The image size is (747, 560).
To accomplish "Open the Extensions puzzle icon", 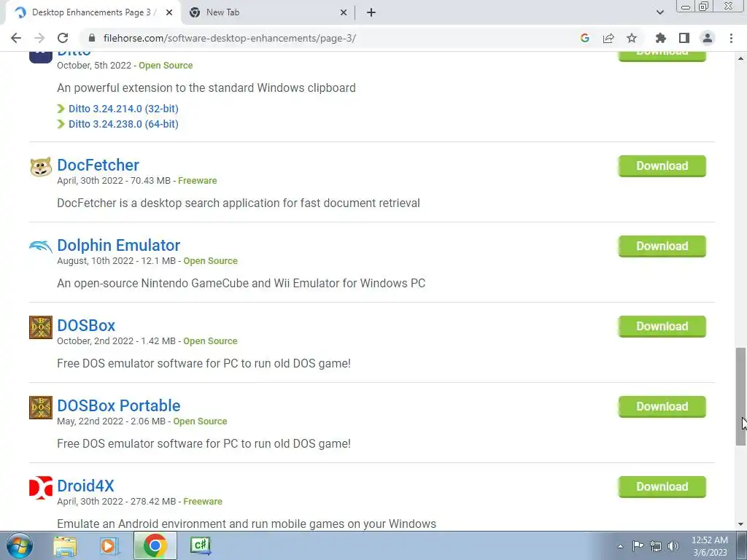I will [x=660, y=38].
